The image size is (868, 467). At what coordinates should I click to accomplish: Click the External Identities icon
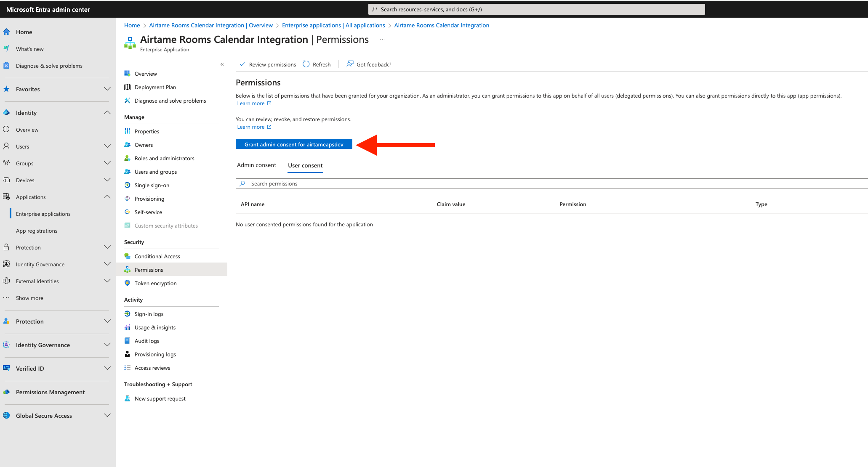6,281
